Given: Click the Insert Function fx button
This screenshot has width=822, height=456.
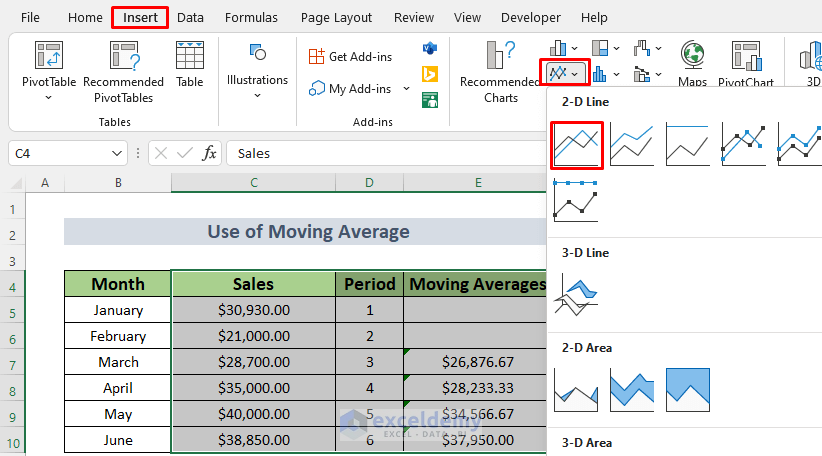Looking at the screenshot, I should (210, 153).
